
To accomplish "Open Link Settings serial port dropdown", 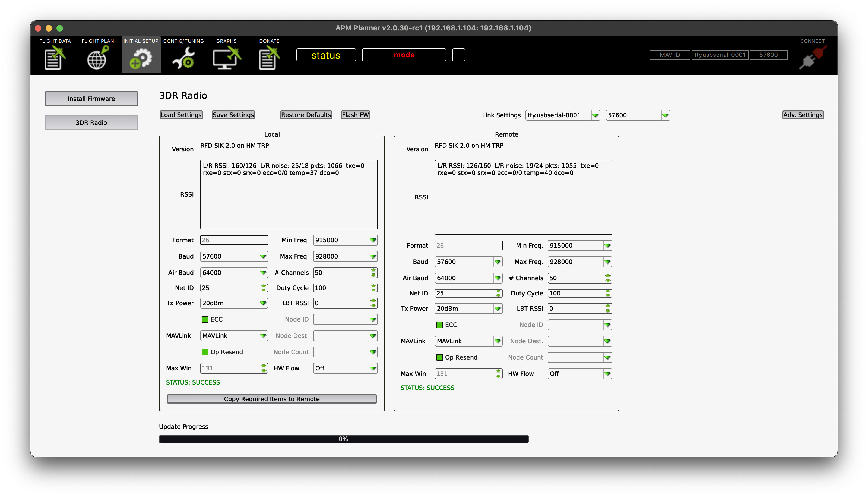I will pos(563,115).
